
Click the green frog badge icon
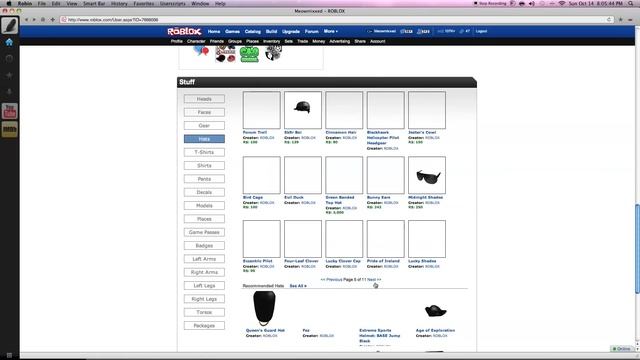click(x=249, y=54)
